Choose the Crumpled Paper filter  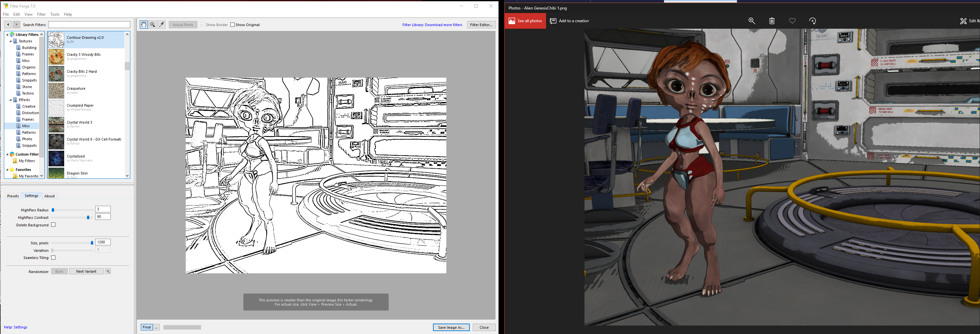86,107
